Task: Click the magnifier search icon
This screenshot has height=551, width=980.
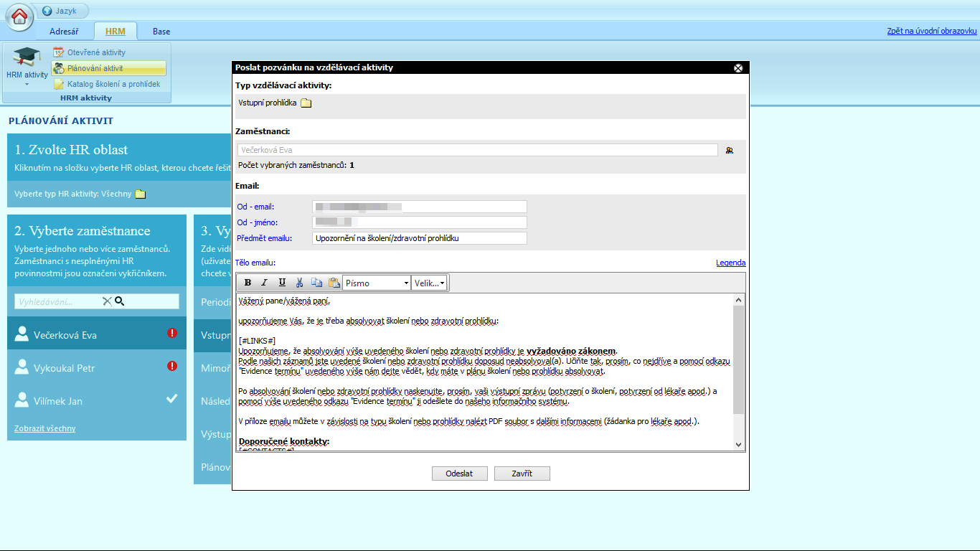Action: (120, 301)
